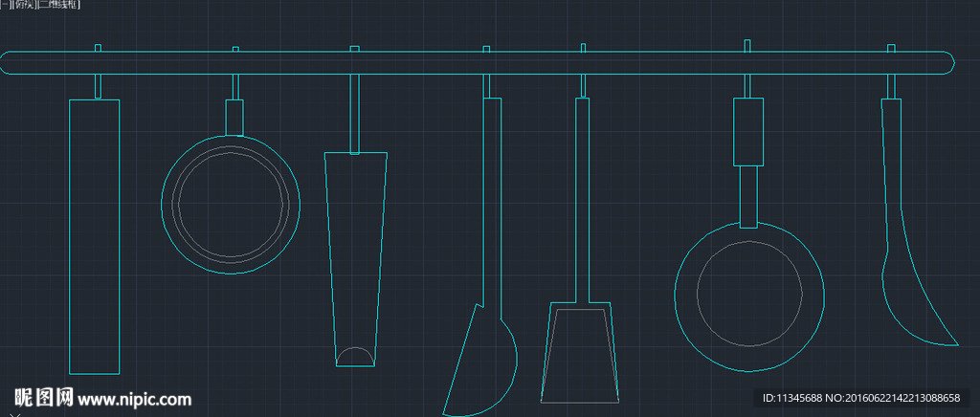Image resolution: width=980 pixels, height=417 pixels.
Task: Open the 俯视 view controls dropdown
Action: coord(24,4)
